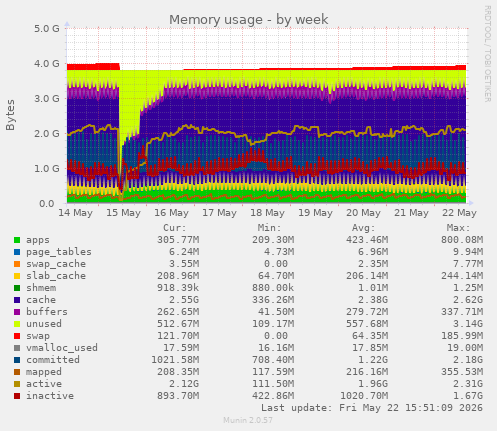Click the 'Min:' column header
This screenshot has width=497, height=431.
[269, 228]
